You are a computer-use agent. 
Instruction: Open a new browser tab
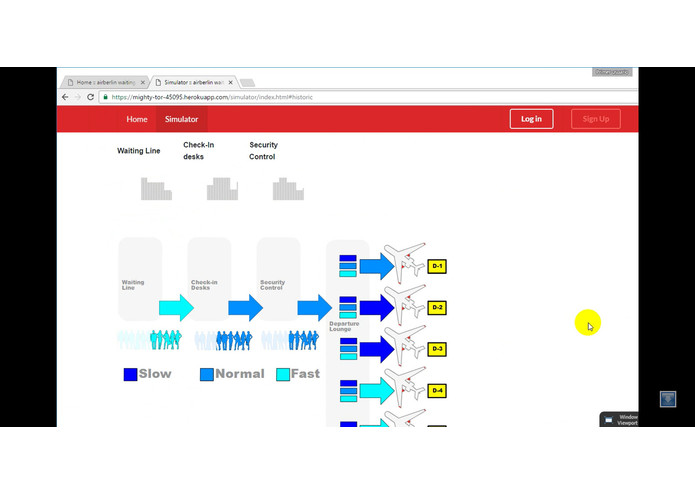pos(247,83)
